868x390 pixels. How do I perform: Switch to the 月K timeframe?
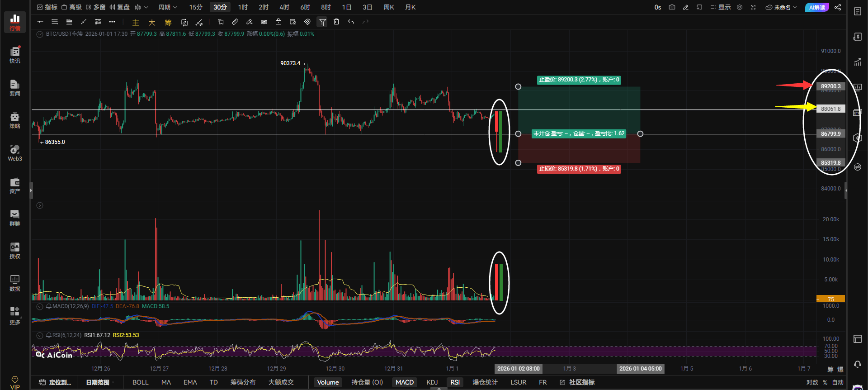tap(410, 7)
